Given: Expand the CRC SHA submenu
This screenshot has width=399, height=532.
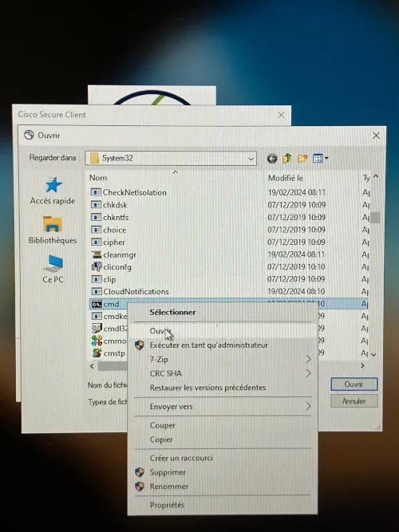Looking at the screenshot, I should coord(223,373).
